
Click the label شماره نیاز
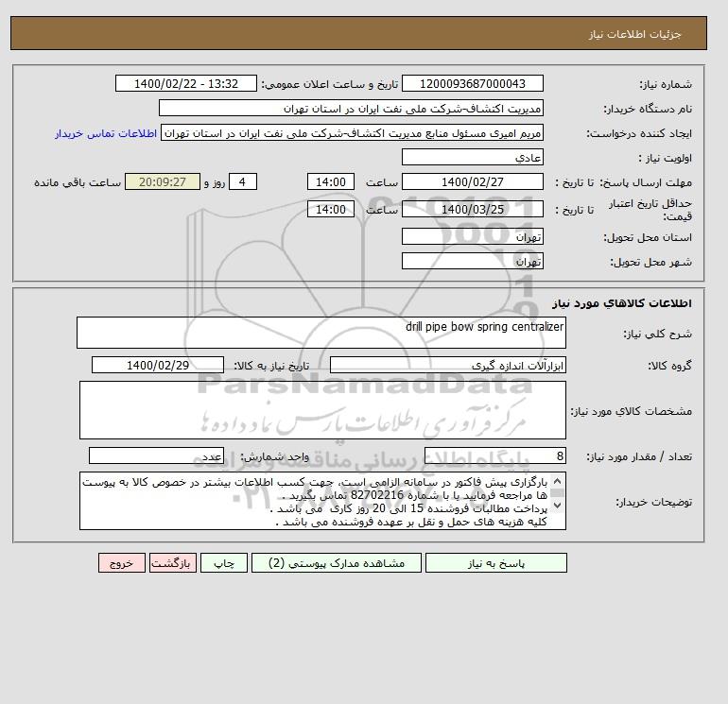[666, 84]
